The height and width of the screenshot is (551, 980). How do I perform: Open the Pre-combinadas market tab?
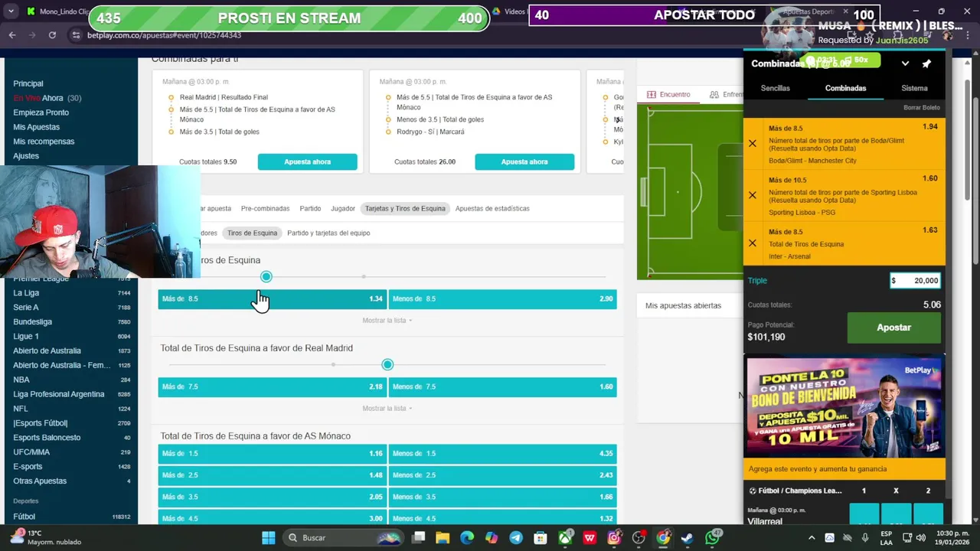[265, 208]
